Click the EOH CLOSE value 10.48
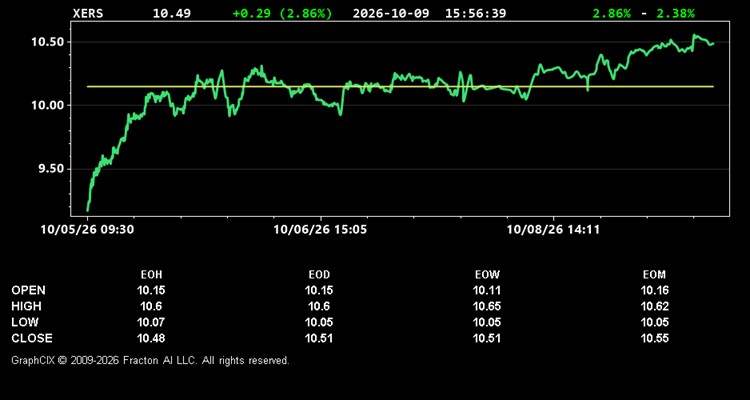Screen dimensions: 750x400 151,338
